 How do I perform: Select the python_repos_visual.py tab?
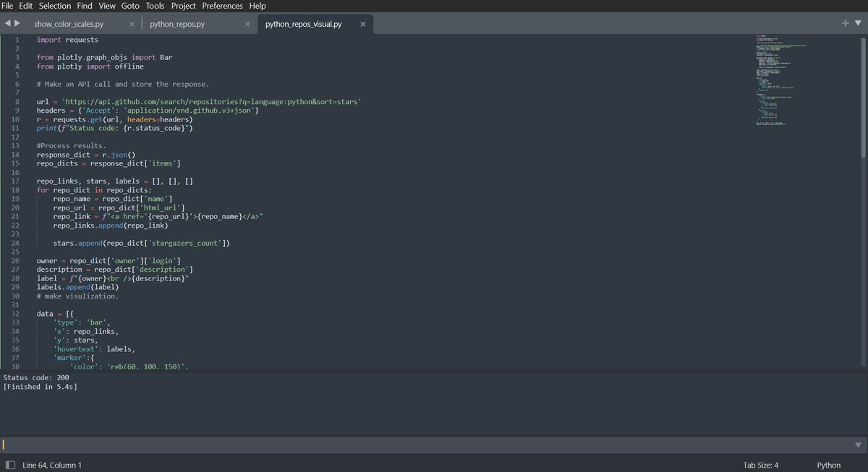pos(304,24)
